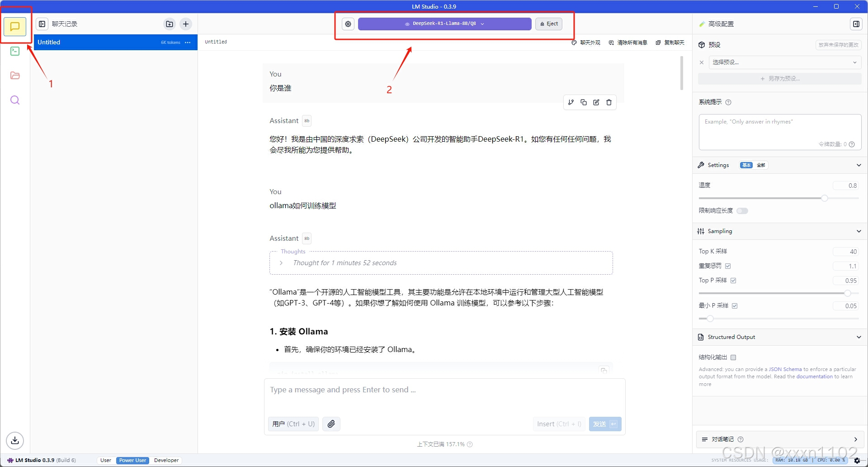The height and width of the screenshot is (467, 868).
Task: Click the 发送 send button
Action: tap(605, 424)
